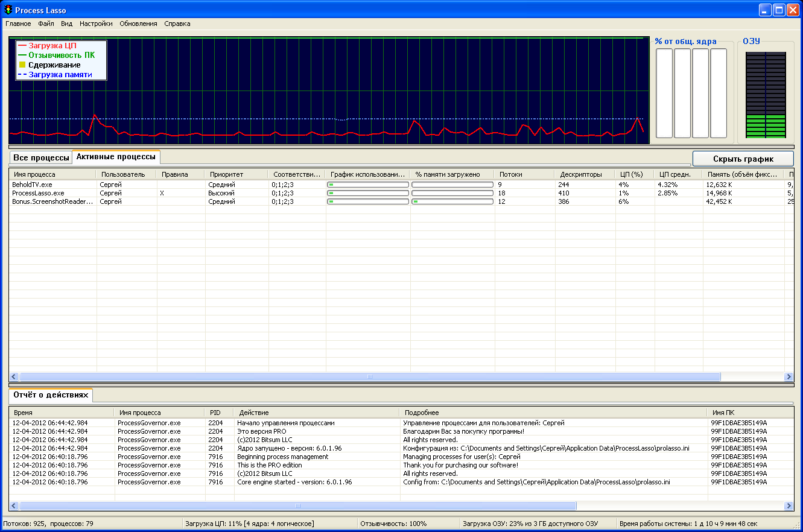803x532 pixels.
Task: Minimize the Process Lasso window
Action: pyautogui.click(x=765, y=10)
